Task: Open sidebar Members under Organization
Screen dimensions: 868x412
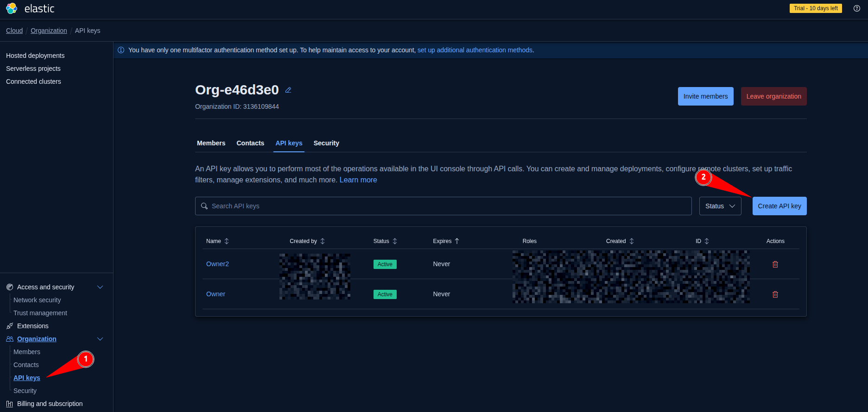Action: pos(27,352)
